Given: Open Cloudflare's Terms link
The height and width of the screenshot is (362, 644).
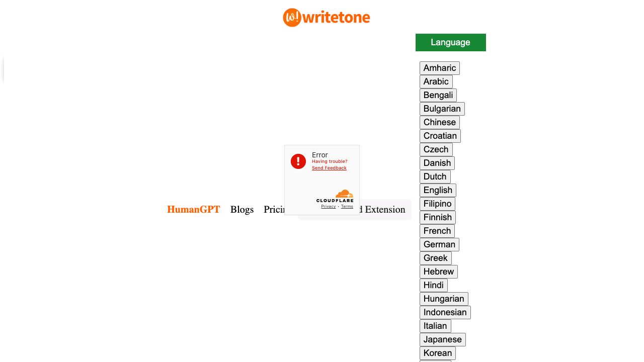Looking at the screenshot, I should point(347,206).
